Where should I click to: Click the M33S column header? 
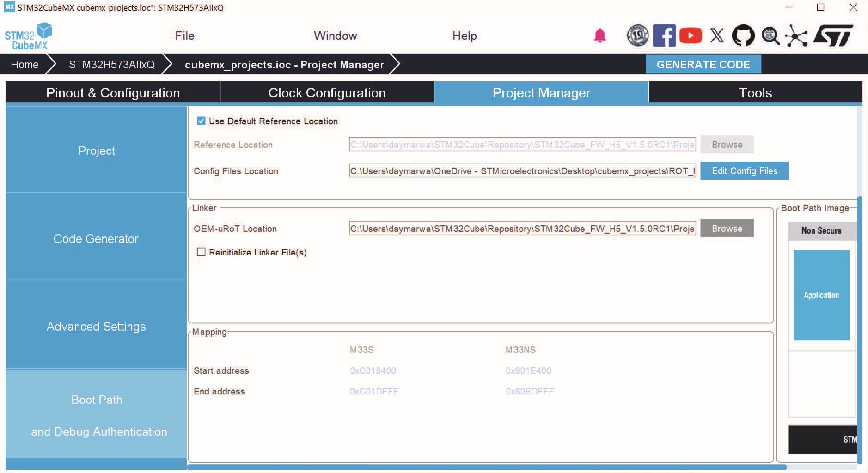(361, 350)
